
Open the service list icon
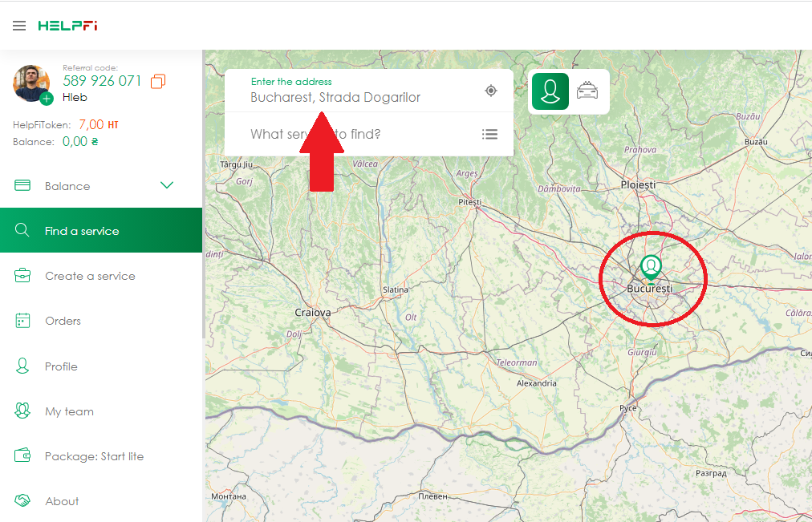click(x=489, y=134)
